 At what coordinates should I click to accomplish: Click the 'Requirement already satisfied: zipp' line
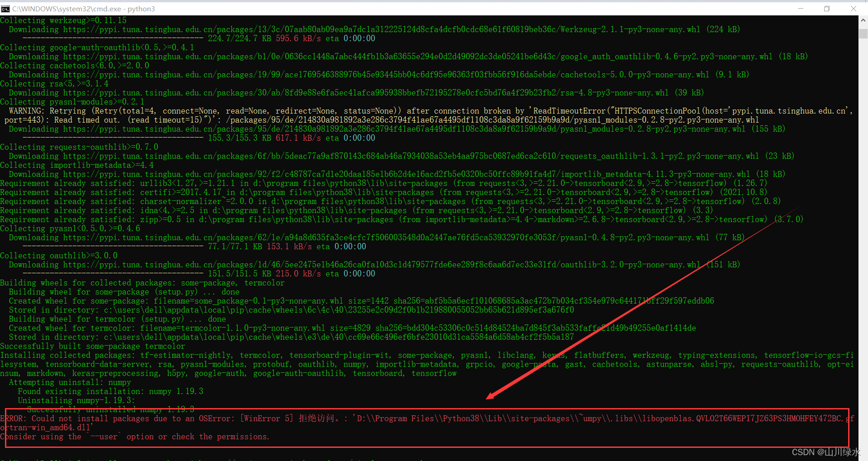(401, 219)
